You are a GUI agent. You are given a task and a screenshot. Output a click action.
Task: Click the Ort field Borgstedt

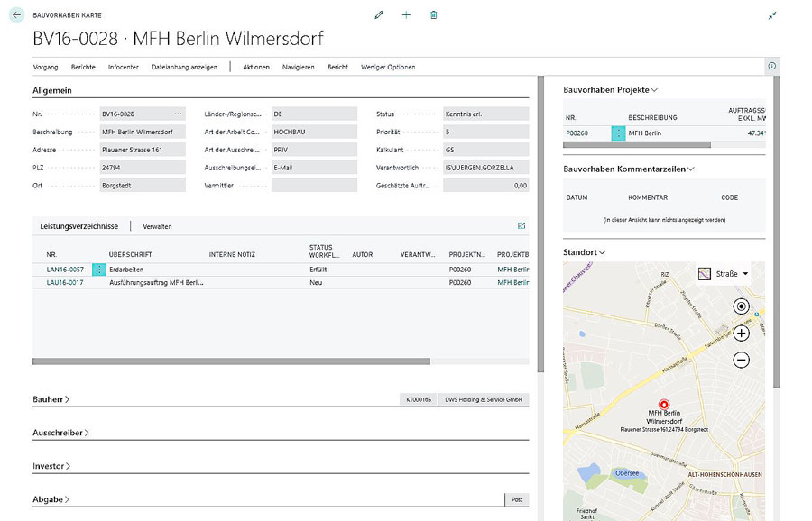[x=143, y=185]
